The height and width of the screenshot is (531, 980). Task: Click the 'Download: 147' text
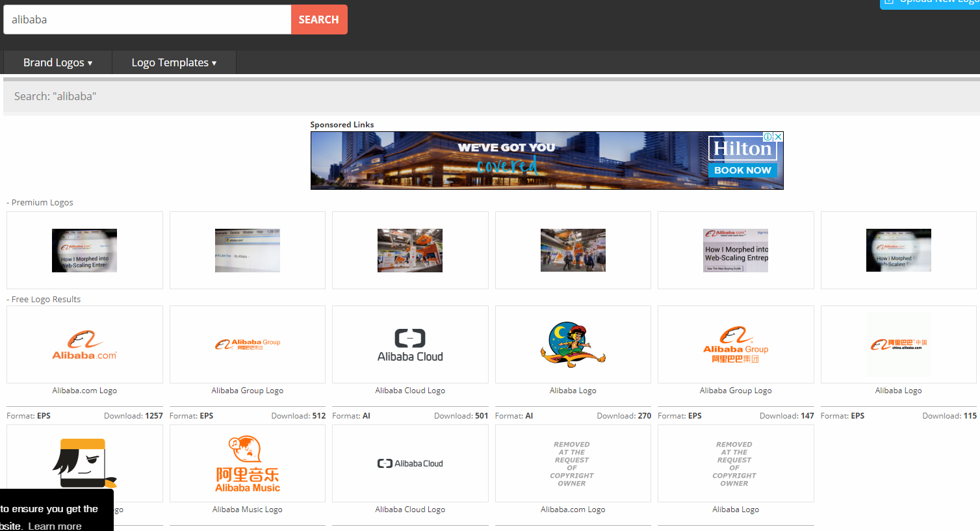(x=787, y=416)
